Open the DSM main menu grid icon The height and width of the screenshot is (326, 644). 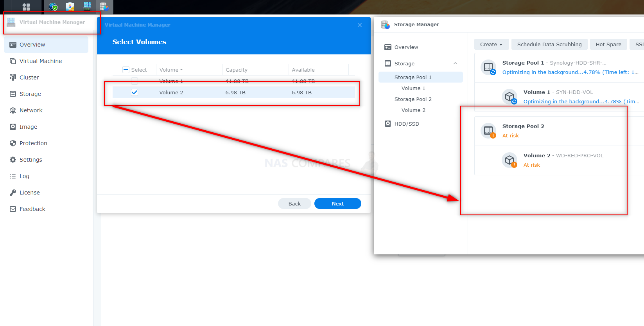[26, 7]
